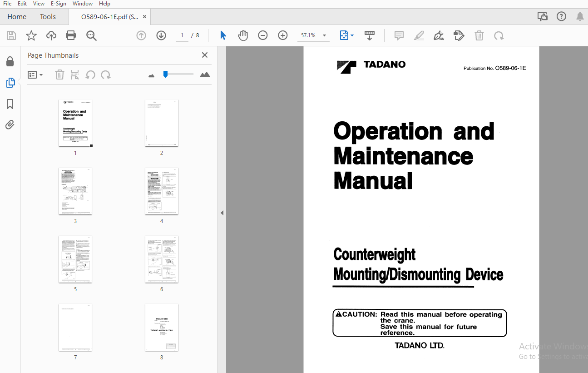Go to previous page arrow
The width and height of the screenshot is (588, 373).
[x=141, y=35]
